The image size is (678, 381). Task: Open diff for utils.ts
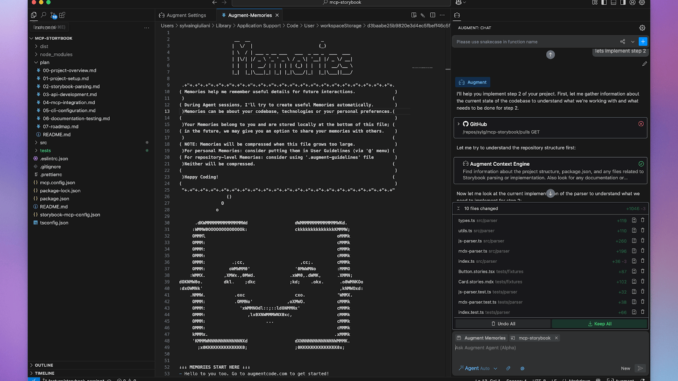pos(634,231)
